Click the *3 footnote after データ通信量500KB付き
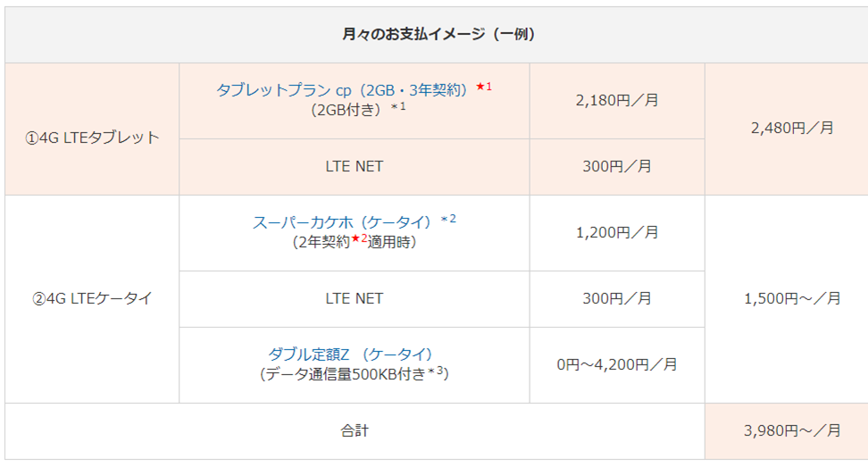The height and width of the screenshot is (467, 868). pyautogui.click(x=438, y=371)
